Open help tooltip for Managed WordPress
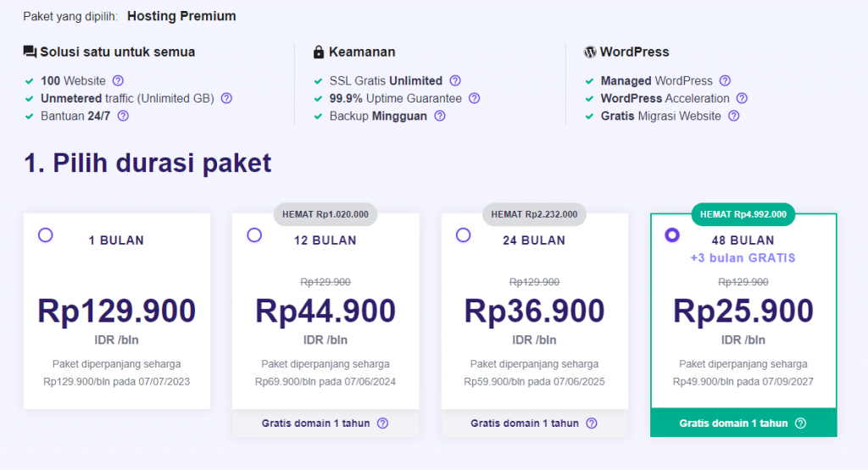This screenshot has height=470, width=868. pyautogui.click(x=725, y=81)
